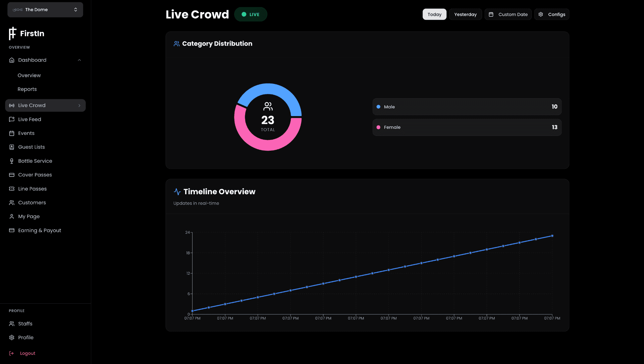Select the Customers people icon
644x364 pixels.
pos(11,203)
